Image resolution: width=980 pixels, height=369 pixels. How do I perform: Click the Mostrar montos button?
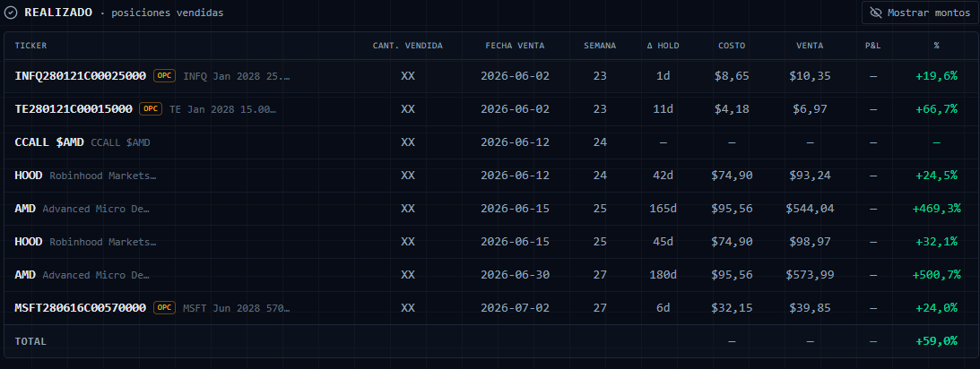(920, 13)
